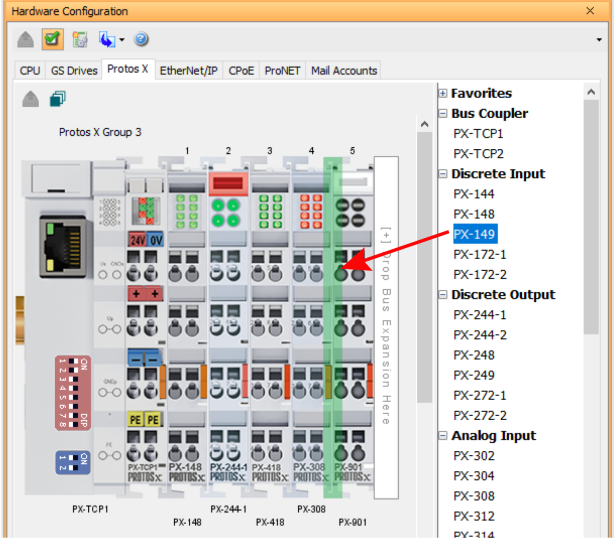Click the green checkmark toolbar icon

pyautogui.click(x=53, y=40)
